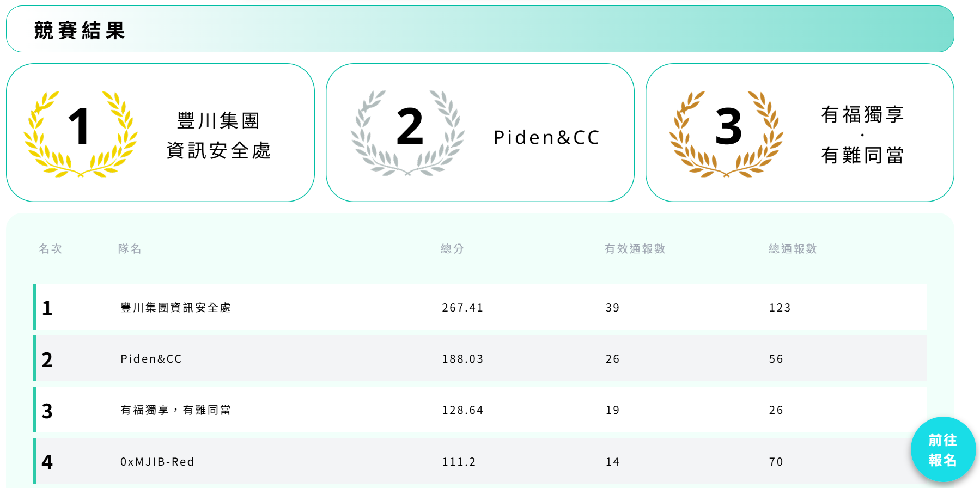
Task: Click rank number 2 in the table
Action: point(47,359)
